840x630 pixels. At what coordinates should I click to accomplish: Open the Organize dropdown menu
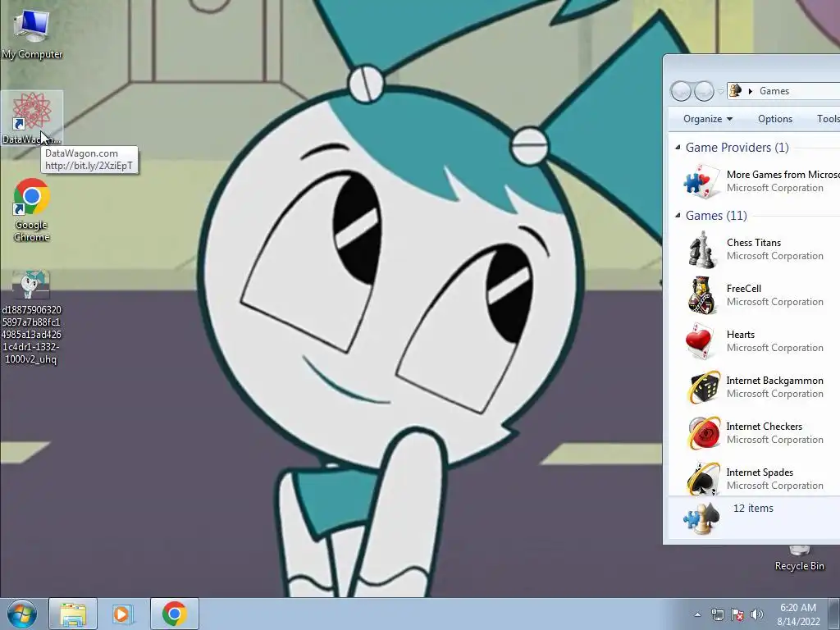coord(708,119)
